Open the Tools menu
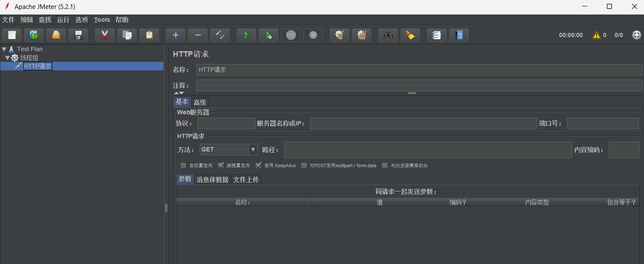Viewport: 644px width, 264px height. (x=102, y=20)
